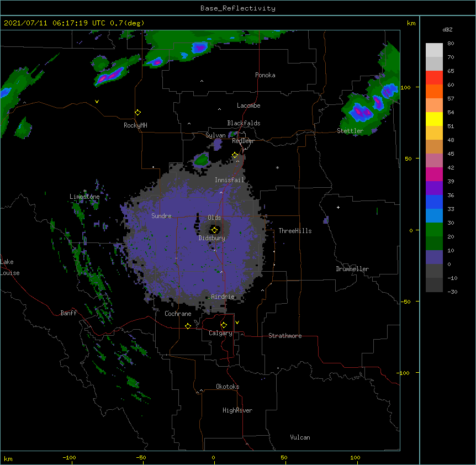
Task: Select the light blue 30-33 dBZ legend swatch
Action: [434, 216]
